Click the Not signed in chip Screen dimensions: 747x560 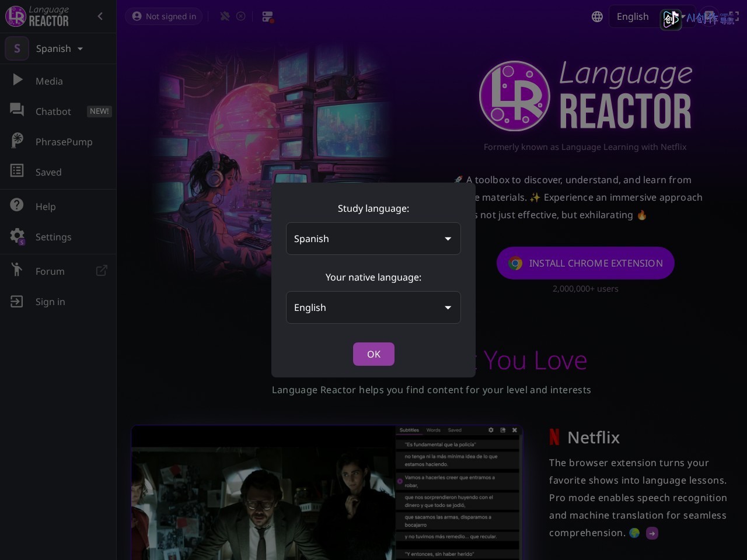click(x=164, y=16)
